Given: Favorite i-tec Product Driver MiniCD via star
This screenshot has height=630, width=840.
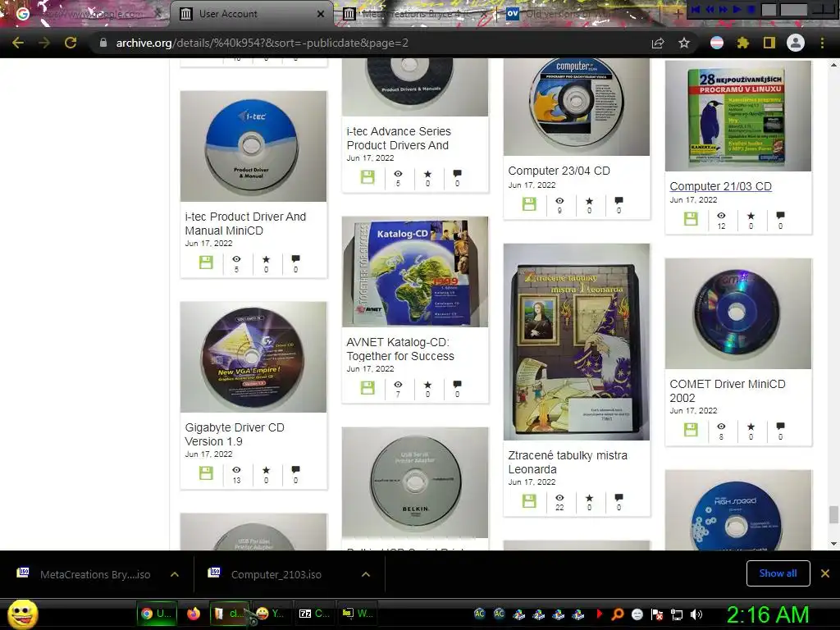Looking at the screenshot, I should [x=267, y=258].
